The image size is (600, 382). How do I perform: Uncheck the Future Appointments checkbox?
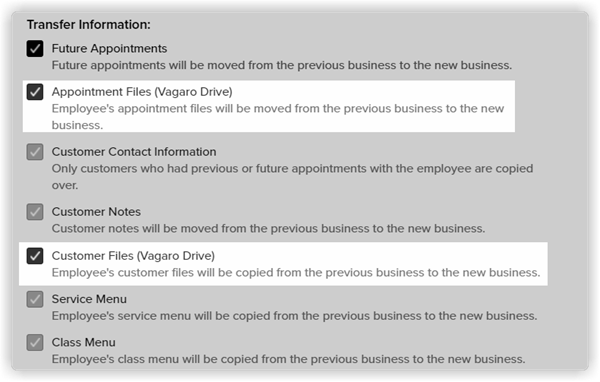coord(35,49)
